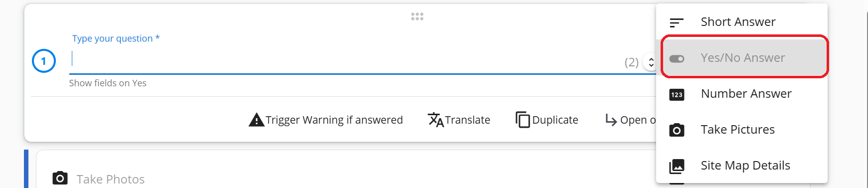Click the Short Answer lines icon

coord(677,22)
